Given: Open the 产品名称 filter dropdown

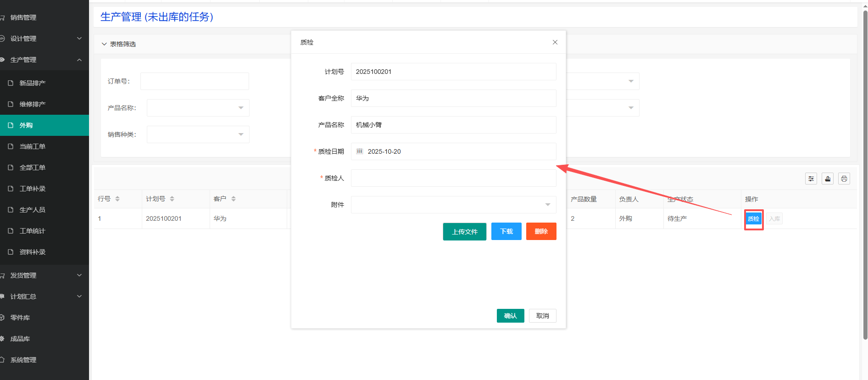Looking at the screenshot, I should tap(198, 108).
